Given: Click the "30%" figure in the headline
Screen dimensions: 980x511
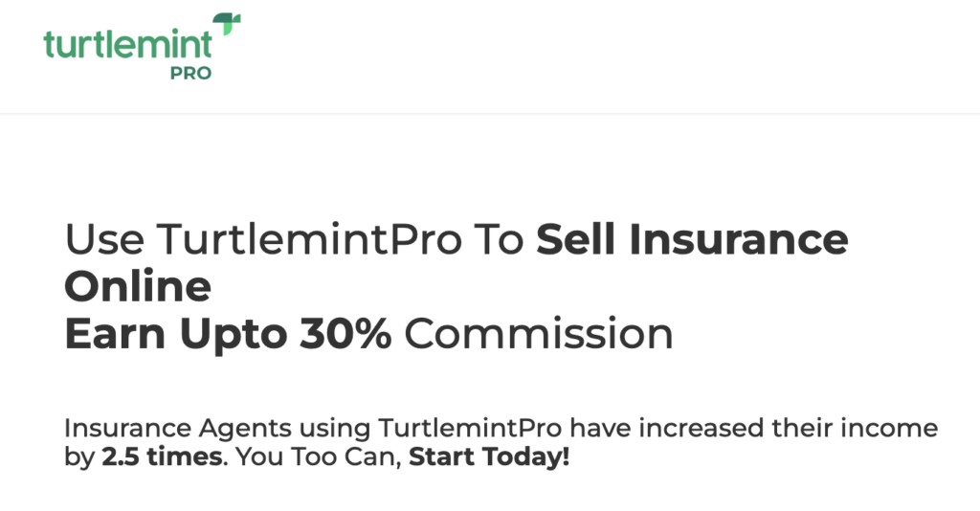Looking at the screenshot, I should (345, 334).
